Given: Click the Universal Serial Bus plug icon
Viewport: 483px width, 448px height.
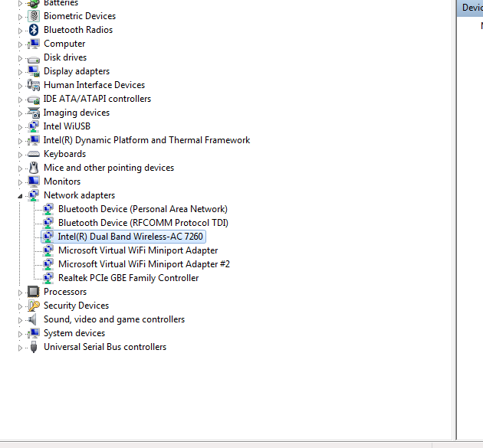Looking at the screenshot, I should click(34, 347).
